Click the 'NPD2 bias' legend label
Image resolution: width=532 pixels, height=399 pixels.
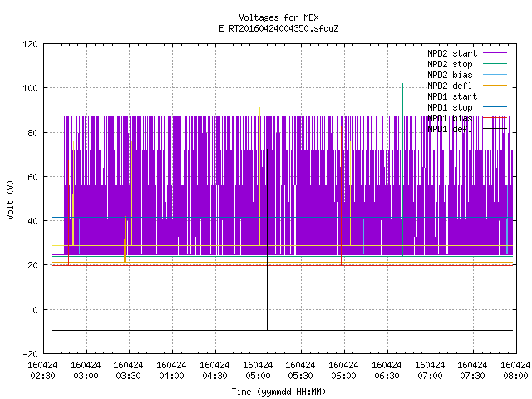pos(450,75)
